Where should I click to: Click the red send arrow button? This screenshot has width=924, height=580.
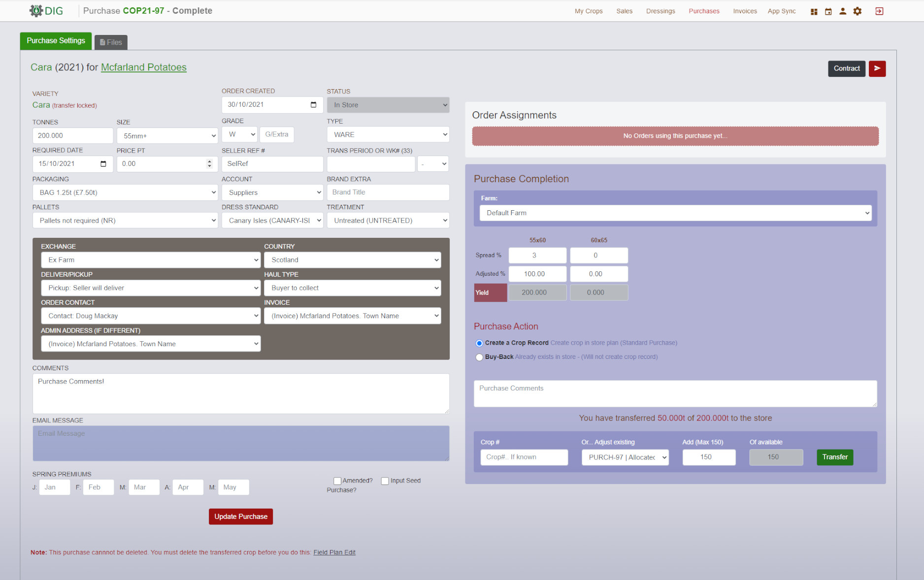click(x=877, y=68)
